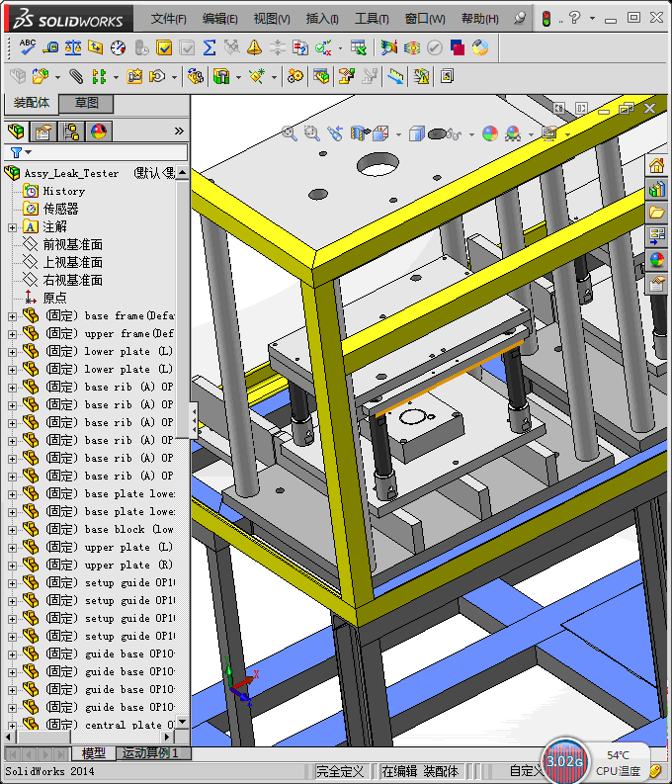
Task: Expand the base block component node
Action: coord(12,530)
